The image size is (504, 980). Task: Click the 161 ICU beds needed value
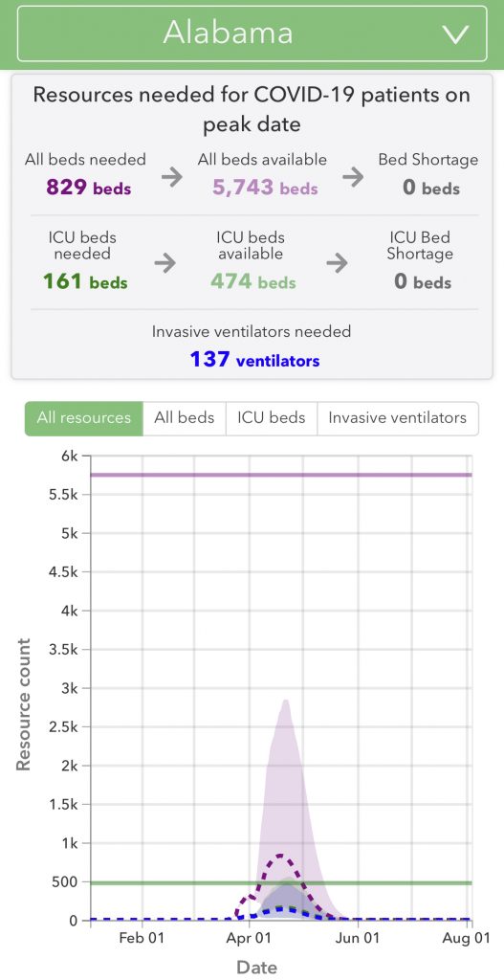[85, 282]
